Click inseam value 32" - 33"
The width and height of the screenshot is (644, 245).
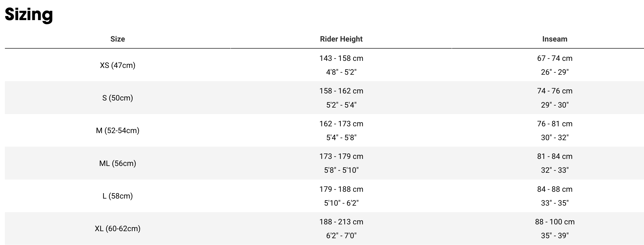tap(555, 170)
